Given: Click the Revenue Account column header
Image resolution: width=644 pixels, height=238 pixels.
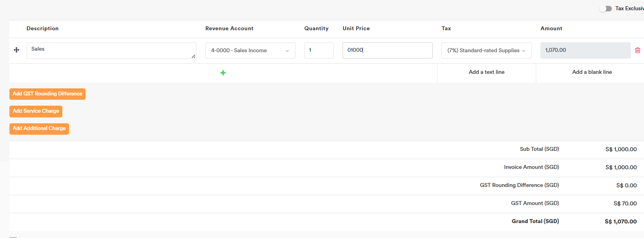Looking at the screenshot, I should point(229,29).
